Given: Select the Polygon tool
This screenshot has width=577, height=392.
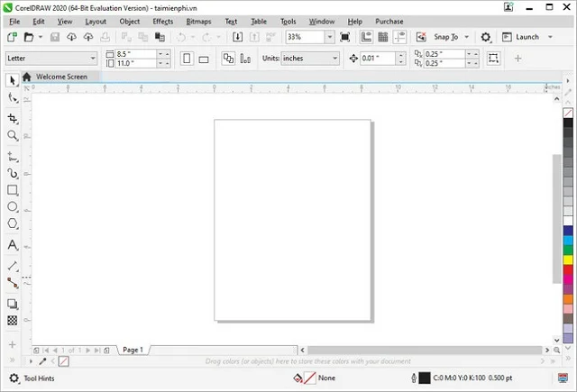Looking at the screenshot, I should point(13,223).
